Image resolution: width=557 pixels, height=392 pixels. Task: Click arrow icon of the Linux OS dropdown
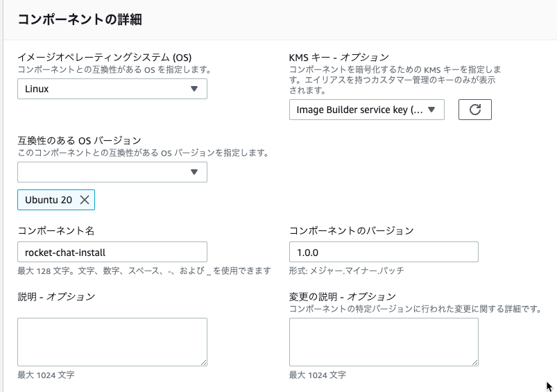(194, 89)
